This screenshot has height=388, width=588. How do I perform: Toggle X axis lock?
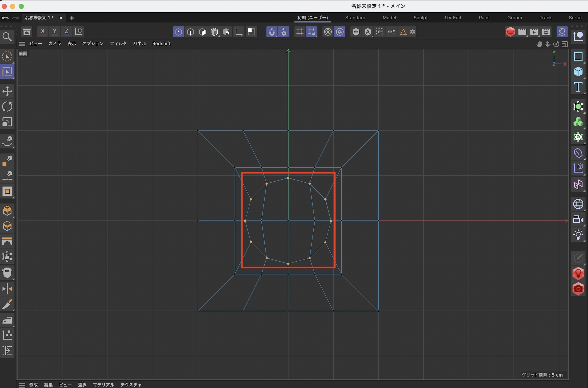43,32
